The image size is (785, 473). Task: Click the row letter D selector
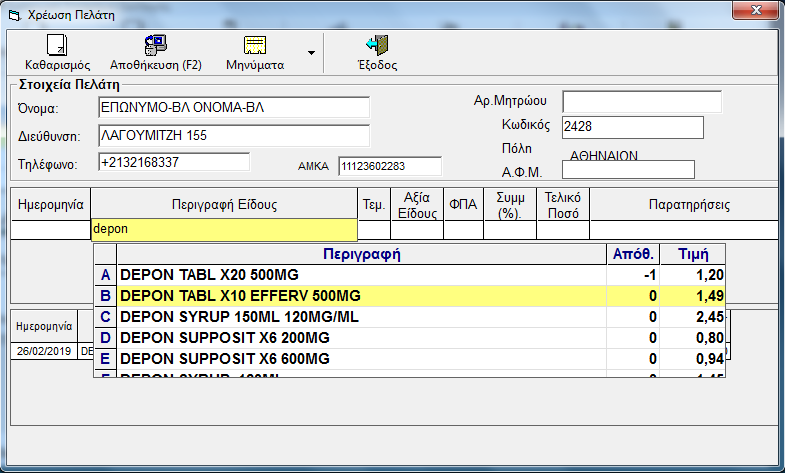click(x=105, y=338)
